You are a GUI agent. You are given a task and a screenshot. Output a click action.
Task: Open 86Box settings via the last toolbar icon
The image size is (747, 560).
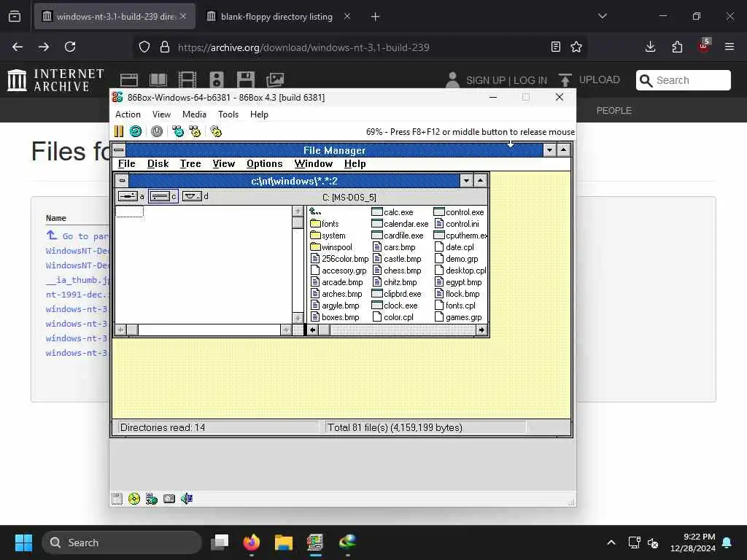point(216,131)
